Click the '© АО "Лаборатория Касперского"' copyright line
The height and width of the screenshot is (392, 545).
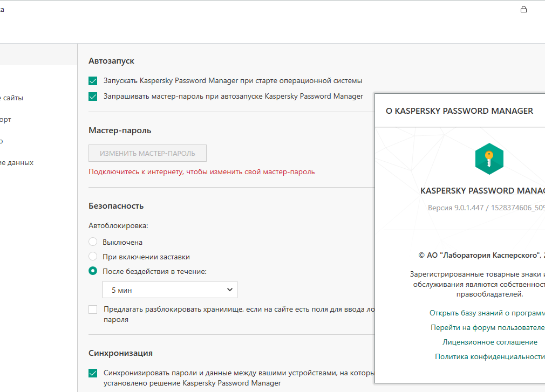[x=481, y=255]
